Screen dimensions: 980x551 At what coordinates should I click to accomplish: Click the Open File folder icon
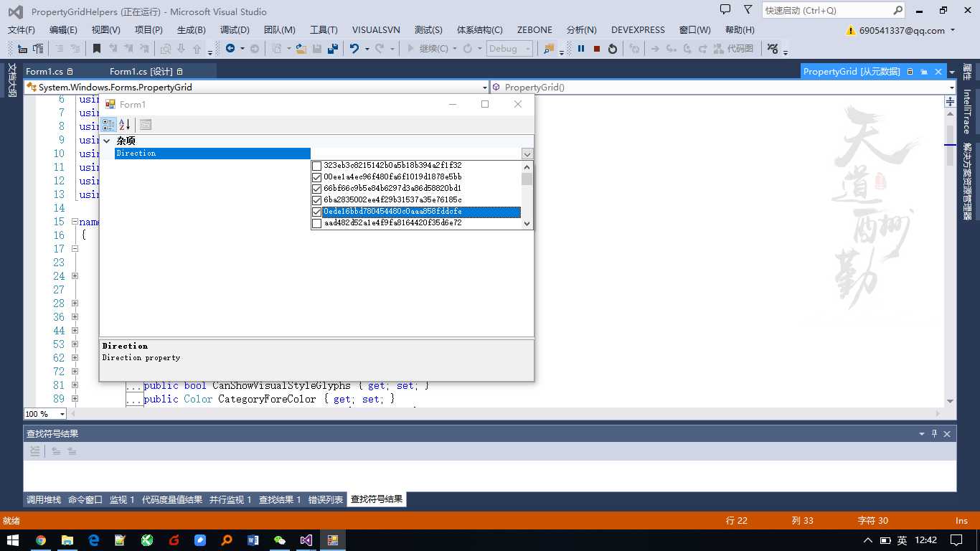point(301,49)
